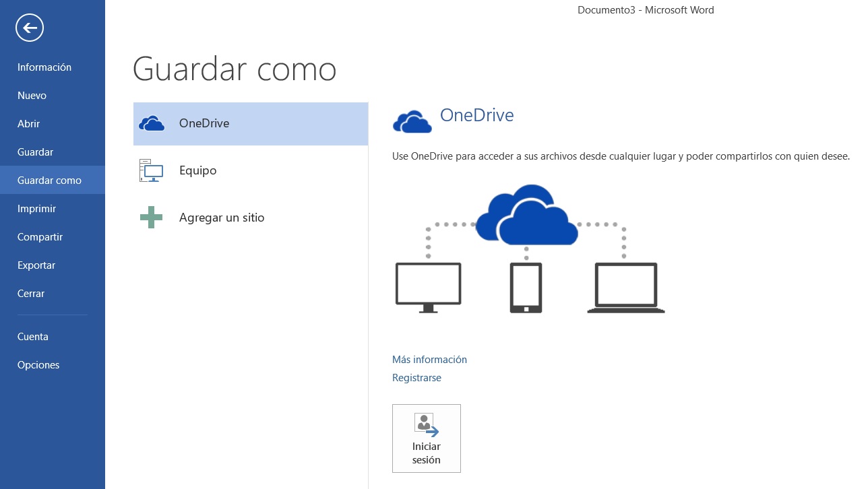The width and height of the screenshot is (868, 489).
Task: Open the Información menu item
Action: click(x=53, y=67)
